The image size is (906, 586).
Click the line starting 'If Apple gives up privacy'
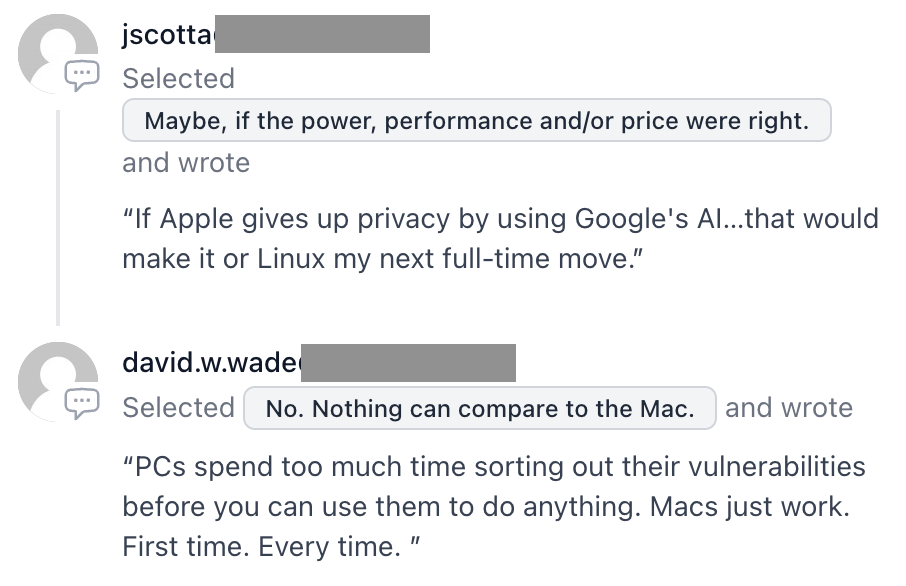[500, 219]
